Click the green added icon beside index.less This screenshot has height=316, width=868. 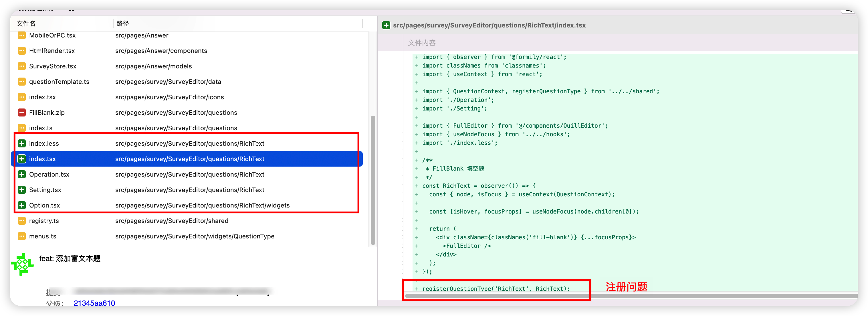pos(21,144)
